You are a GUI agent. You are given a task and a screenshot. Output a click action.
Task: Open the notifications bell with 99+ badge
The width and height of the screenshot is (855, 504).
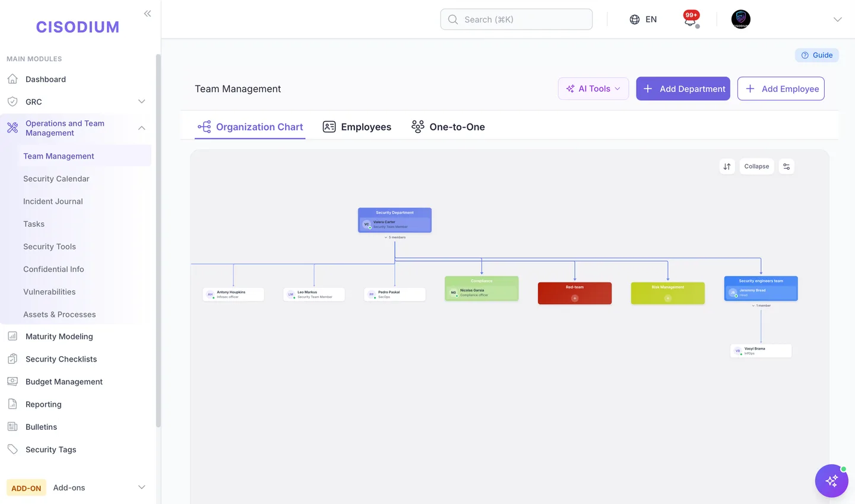click(x=691, y=19)
